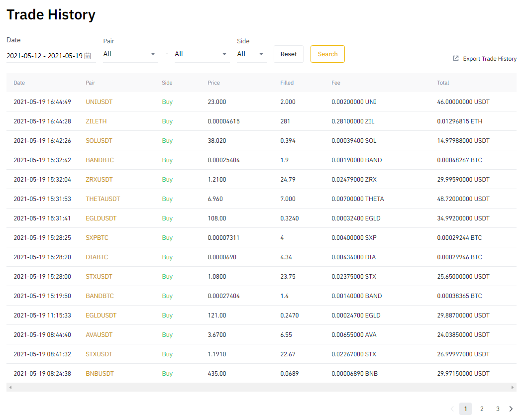Click the scrollbar right arrow
The height and width of the screenshot is (420, 524).
click(512, 387)
